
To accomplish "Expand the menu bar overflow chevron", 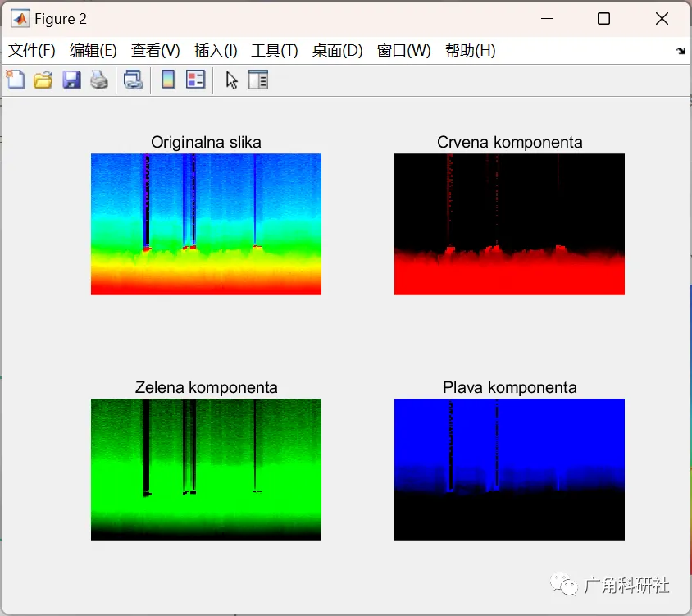I will tap(681, 50).
